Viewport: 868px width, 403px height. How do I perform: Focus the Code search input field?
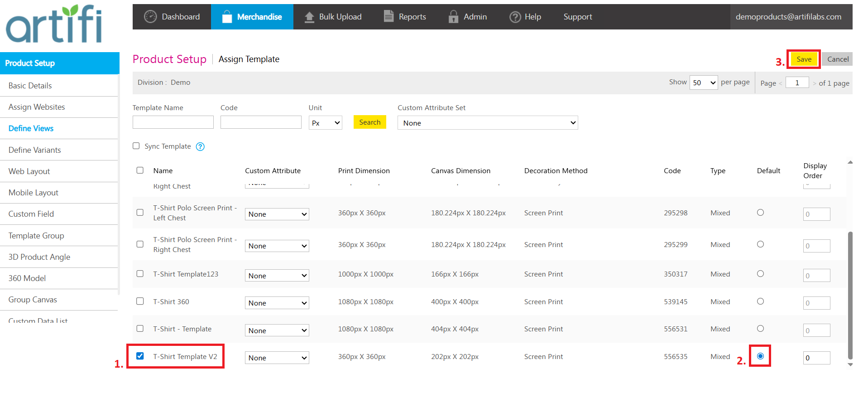point(261,122)
